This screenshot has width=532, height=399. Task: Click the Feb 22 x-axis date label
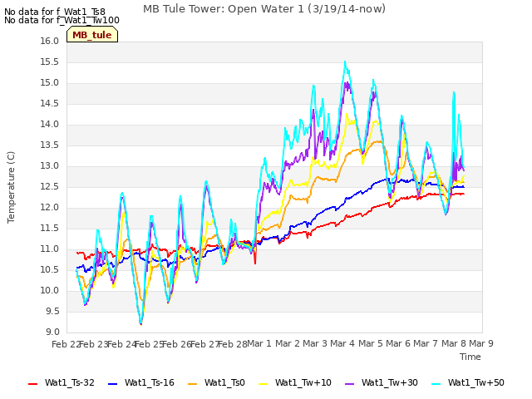(x=65, y=344)
